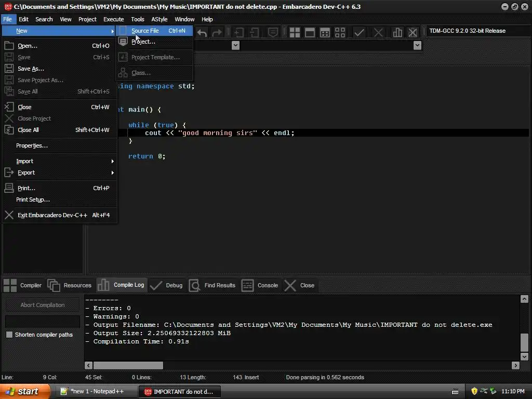Select Properties... in the File menu
Screen dimensions: 532x399
pos(60,145)
